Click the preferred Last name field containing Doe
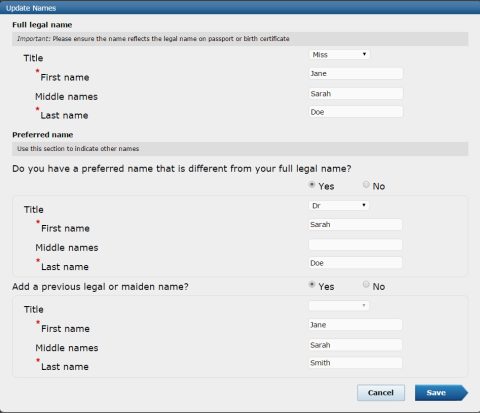Screen dimensions: 480x413 click(355, 263)
